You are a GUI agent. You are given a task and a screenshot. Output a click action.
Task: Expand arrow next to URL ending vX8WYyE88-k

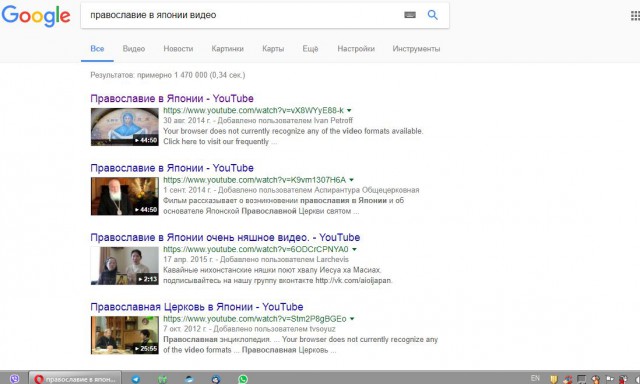pyautogui.click(x=349, y=110)
